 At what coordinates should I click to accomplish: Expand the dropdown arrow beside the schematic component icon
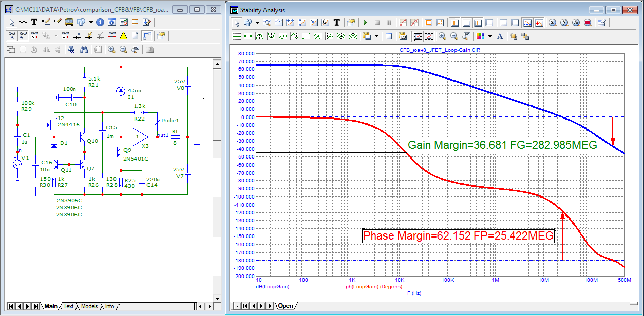pos(91,22)
